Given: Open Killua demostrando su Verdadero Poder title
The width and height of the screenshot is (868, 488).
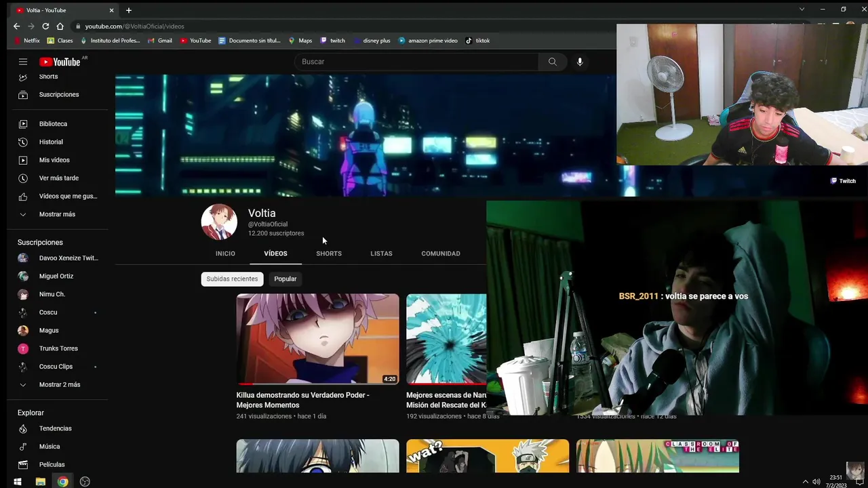Looking at the screenshot, I should (302, 400).
